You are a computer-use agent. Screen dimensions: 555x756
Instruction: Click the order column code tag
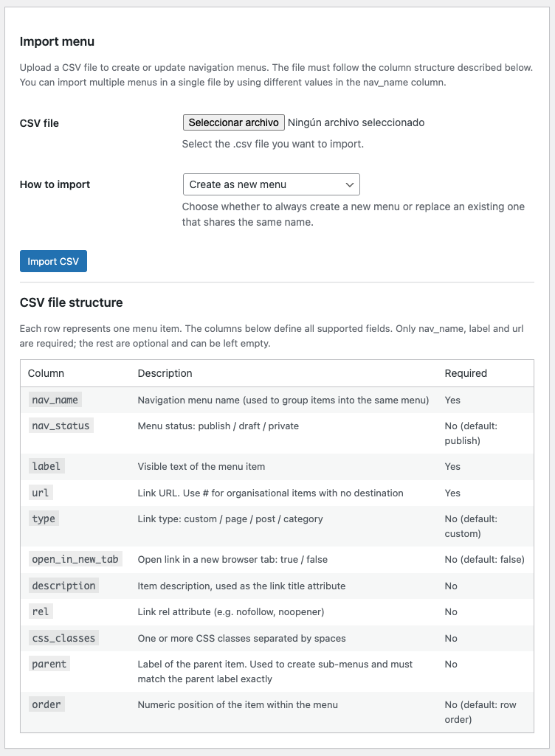[x=46, y=704]
